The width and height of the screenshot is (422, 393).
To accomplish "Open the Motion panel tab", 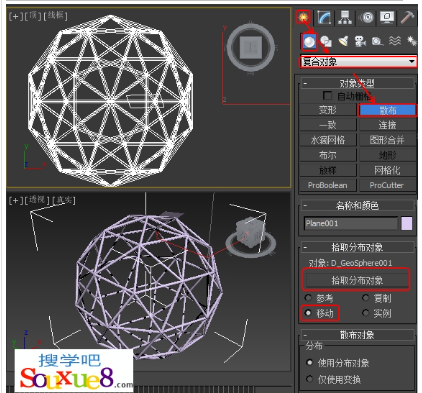I will coord(366,17).
